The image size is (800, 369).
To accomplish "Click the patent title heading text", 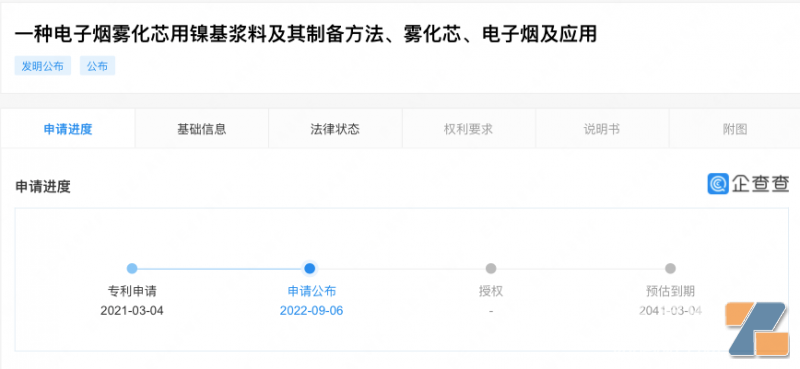I will tap(306, 34).
